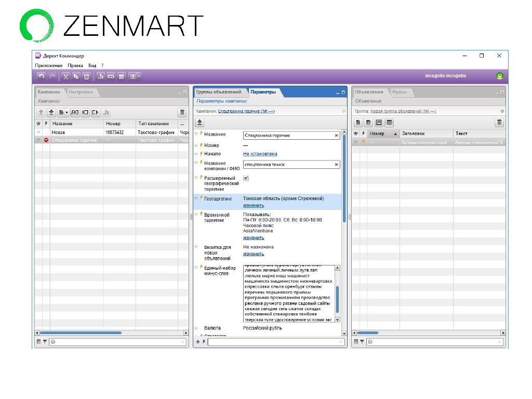Click the Cut scissors icon
The image size is (532, 399).
[66, 76]
